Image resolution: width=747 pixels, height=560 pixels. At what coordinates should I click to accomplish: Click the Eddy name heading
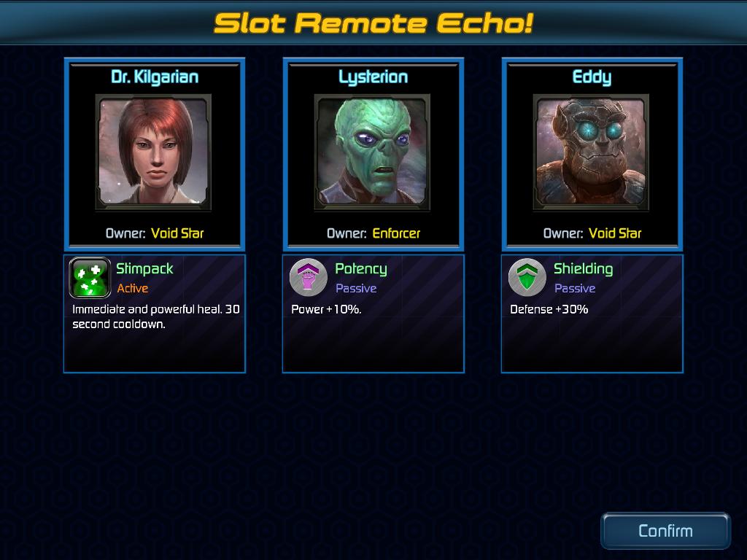coord(592,77)
